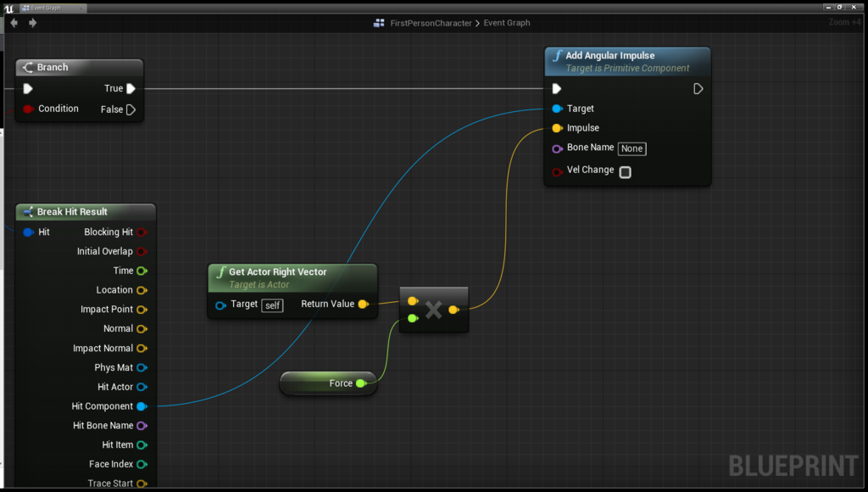Click the Bone Name None field
The width and height of the screenshot is (868, 492).
click(632, 148)
